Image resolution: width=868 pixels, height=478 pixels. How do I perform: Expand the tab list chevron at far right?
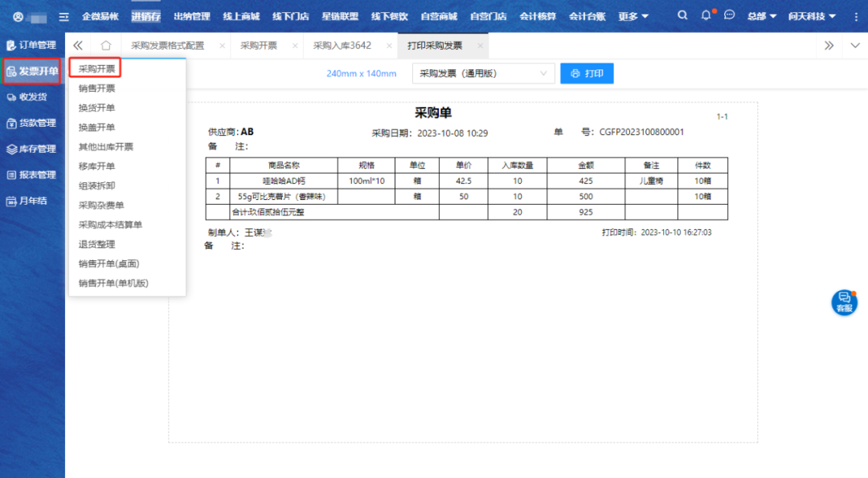(855, 46)
